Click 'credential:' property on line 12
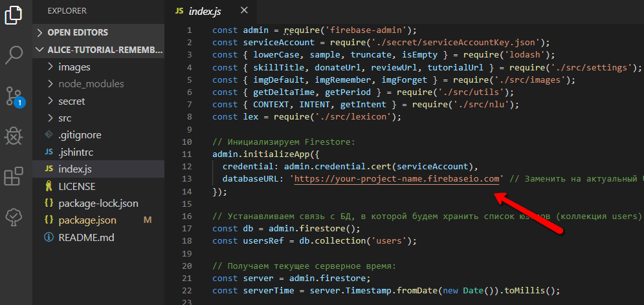This screenshot has width=644, height=305. (250, 167)
